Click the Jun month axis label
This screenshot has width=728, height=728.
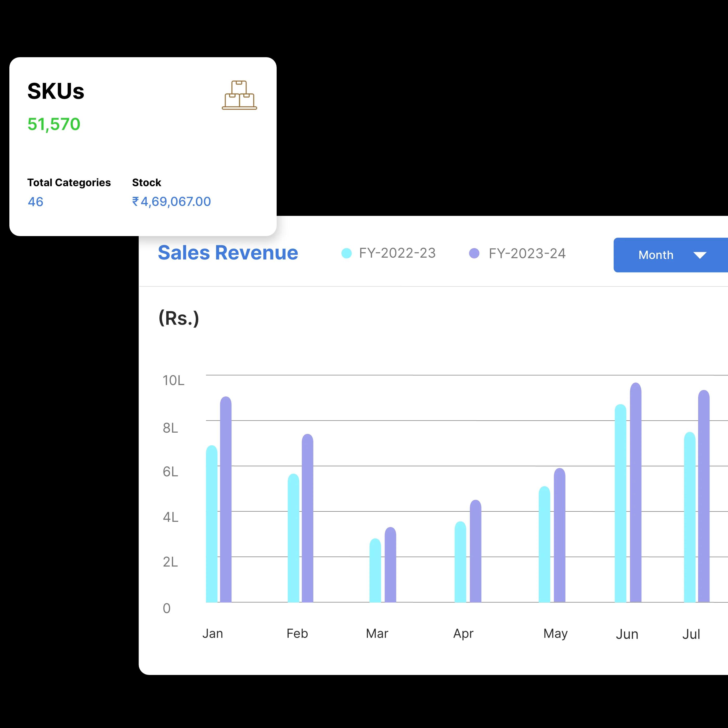[627, 634]
